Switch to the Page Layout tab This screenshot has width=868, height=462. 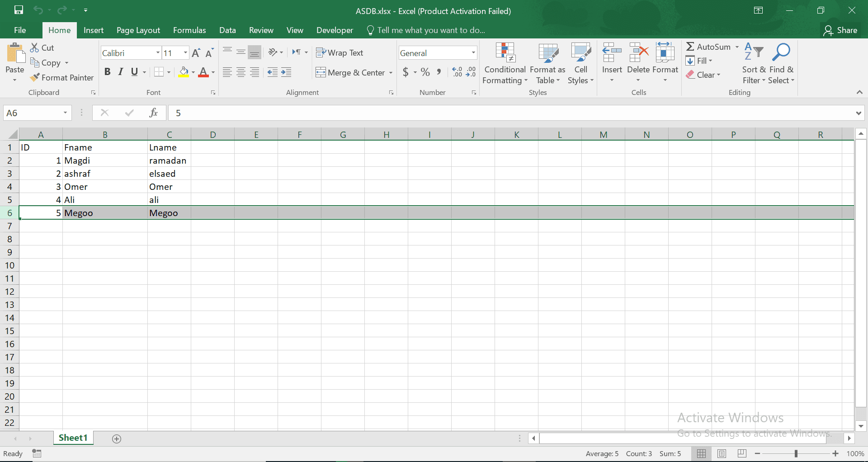click(138, 30)
